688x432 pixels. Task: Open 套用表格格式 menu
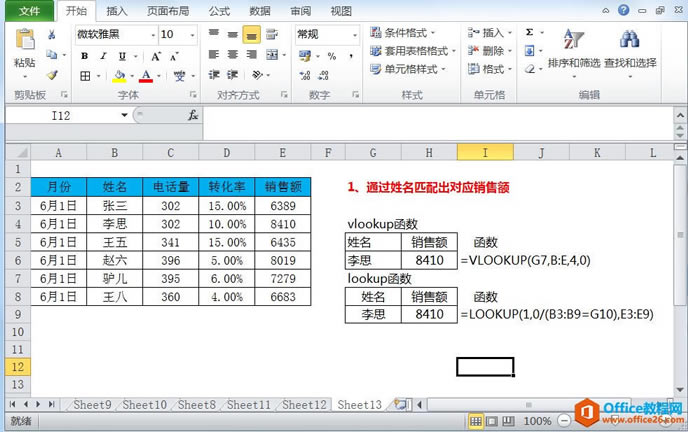412,51
